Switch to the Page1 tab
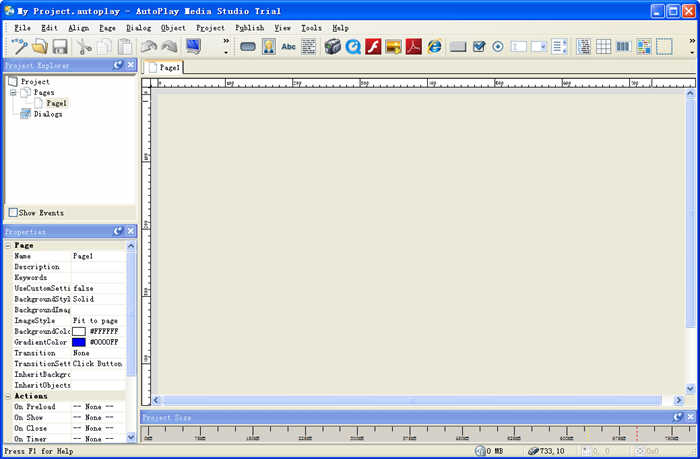This screenshot has height=459, width=700. click(163, 67)
